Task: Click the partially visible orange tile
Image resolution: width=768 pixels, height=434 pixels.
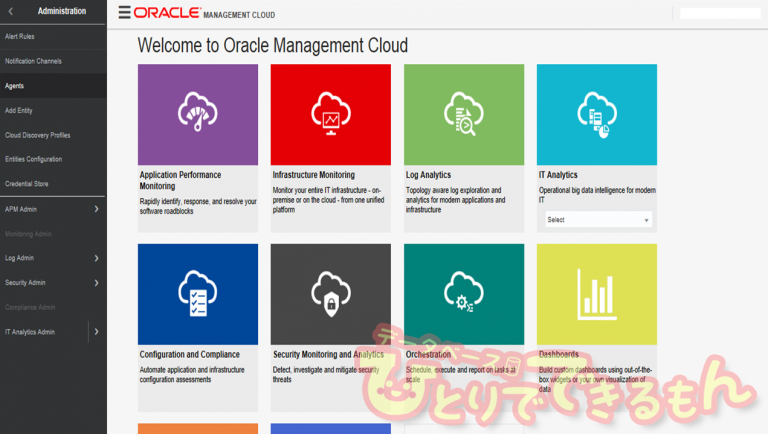Action: click(198, 429)
